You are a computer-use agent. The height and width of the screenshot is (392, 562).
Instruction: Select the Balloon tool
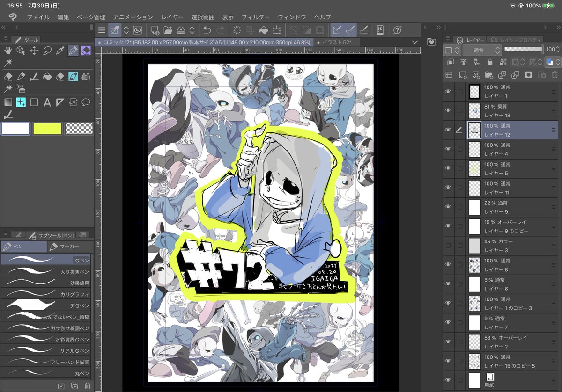(x=86, y=102)
